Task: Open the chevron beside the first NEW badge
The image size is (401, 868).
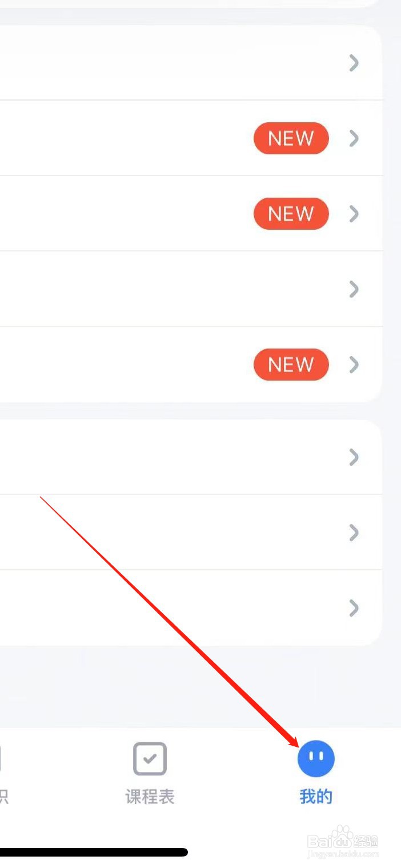Action: [354, 138]
